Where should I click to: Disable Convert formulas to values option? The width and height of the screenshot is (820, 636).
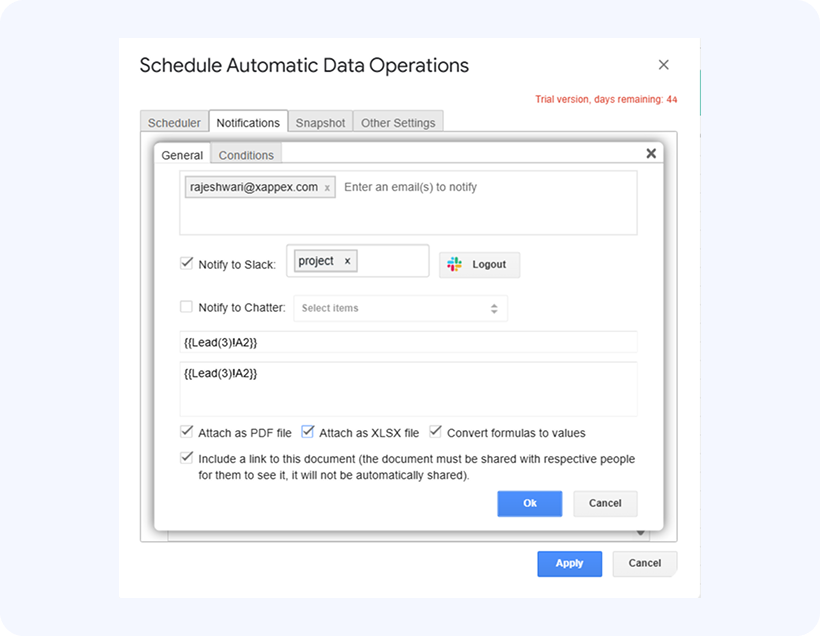[x=436, y=432]
